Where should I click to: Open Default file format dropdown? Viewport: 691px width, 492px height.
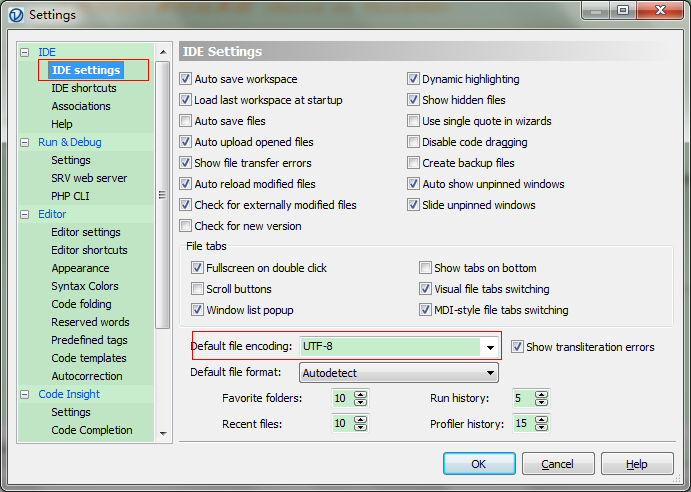pos(399,373)
